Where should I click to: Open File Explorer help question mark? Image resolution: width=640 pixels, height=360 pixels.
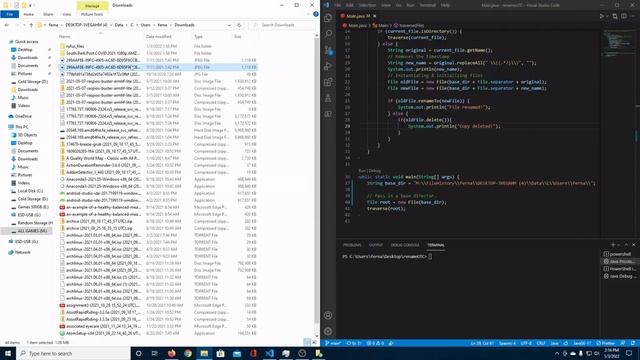point(316,14)
